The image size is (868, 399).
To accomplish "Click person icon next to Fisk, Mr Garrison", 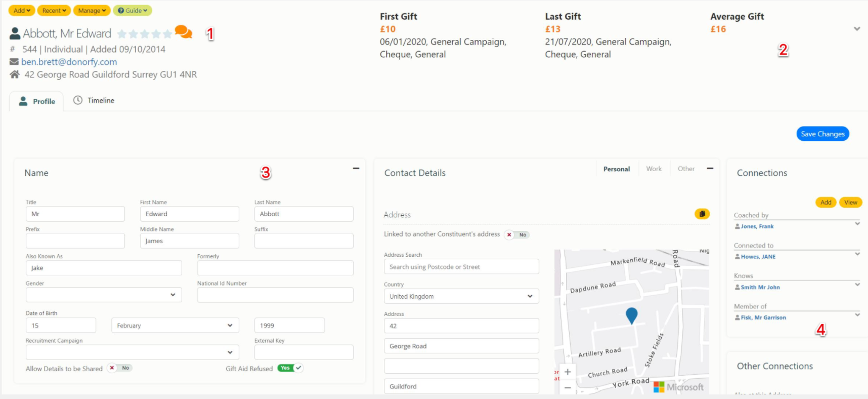I will [x=737, y=317].
